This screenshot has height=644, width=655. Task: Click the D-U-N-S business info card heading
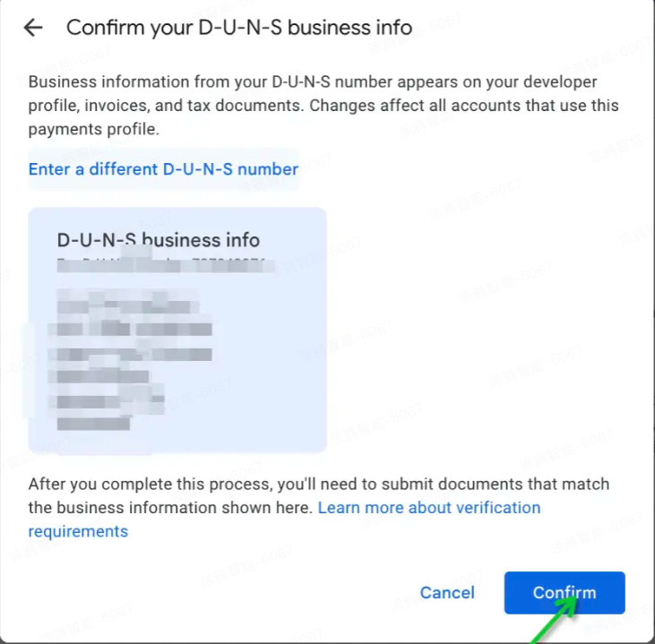point(159,240)
